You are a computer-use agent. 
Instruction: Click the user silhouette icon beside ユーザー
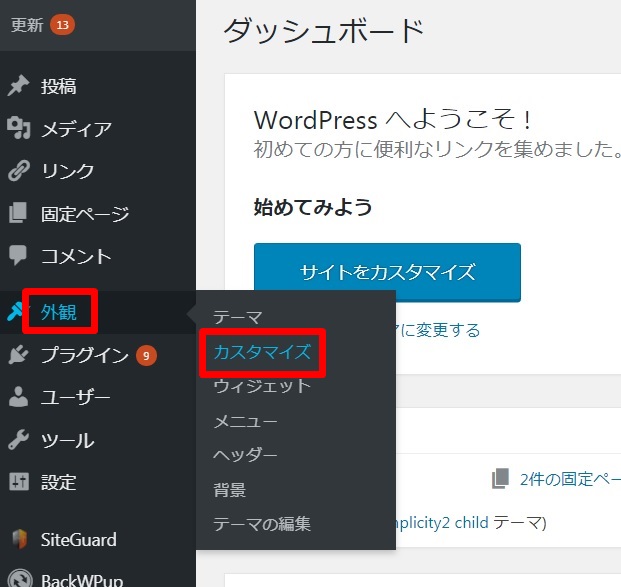click(18, 397)
